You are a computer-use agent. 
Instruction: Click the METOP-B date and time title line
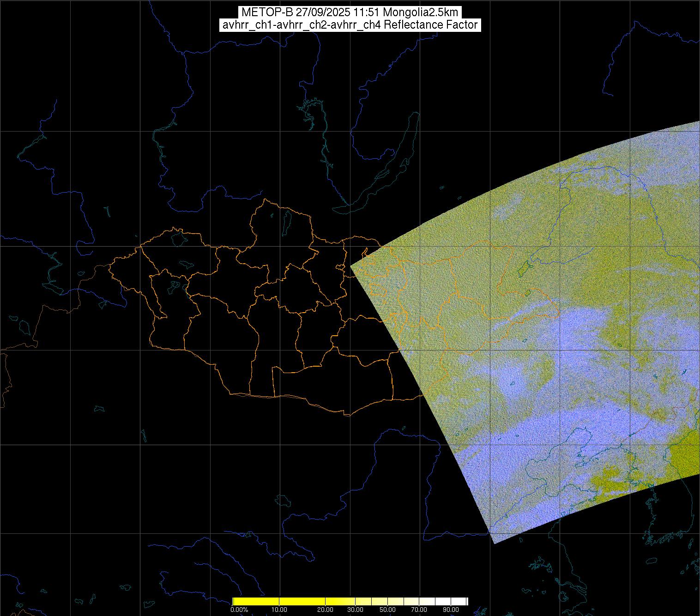350,12
